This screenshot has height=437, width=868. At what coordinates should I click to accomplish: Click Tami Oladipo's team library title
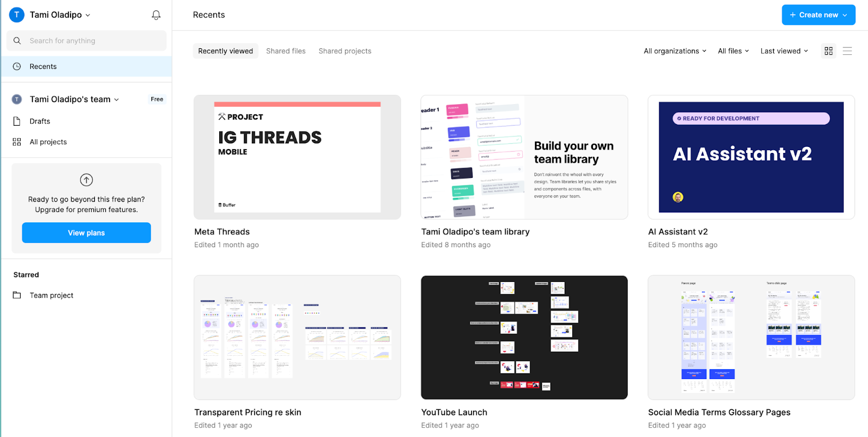(x=475, y=232)
